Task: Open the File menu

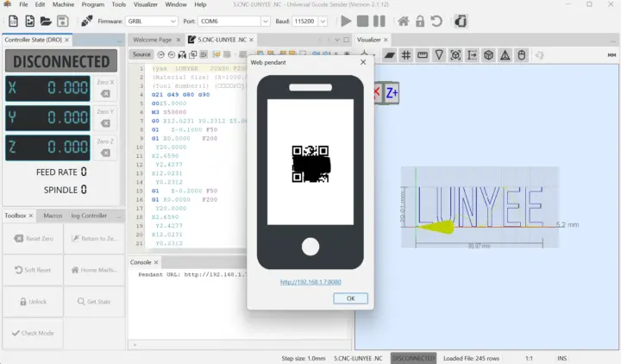Action: coord(23,4)
